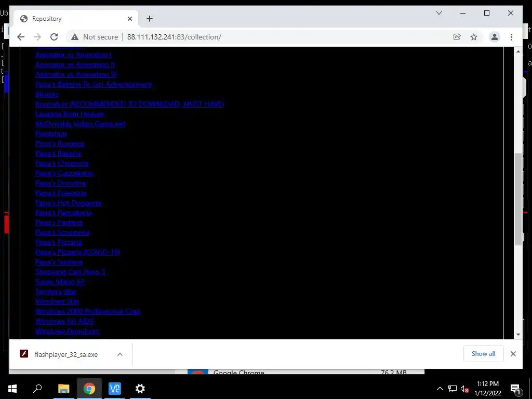Open the VNC app in taskbar

coord(114,389)
